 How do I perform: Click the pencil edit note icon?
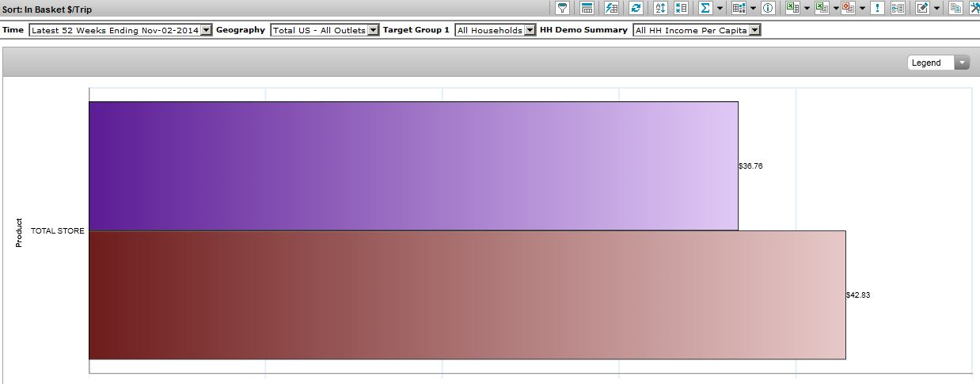(x=922, y=8)
